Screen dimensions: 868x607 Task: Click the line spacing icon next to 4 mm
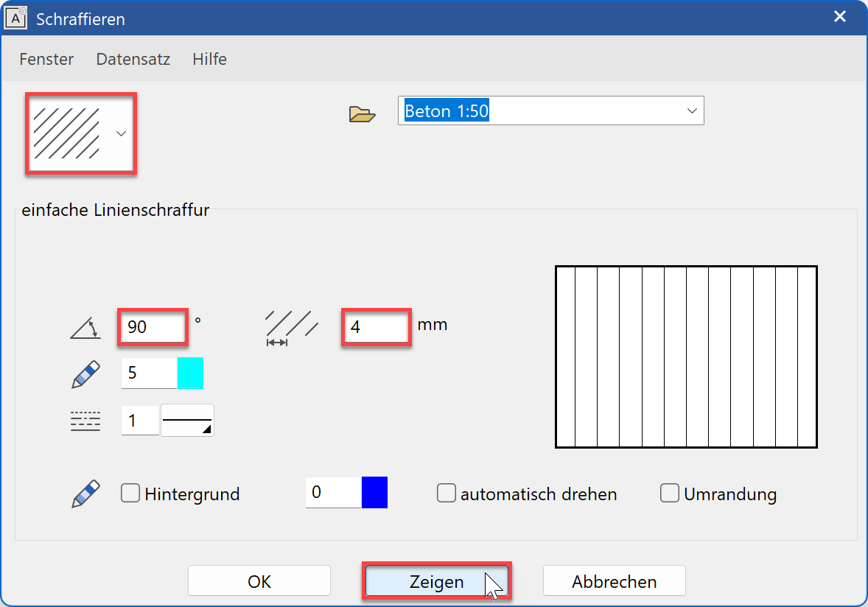point(291,326)
